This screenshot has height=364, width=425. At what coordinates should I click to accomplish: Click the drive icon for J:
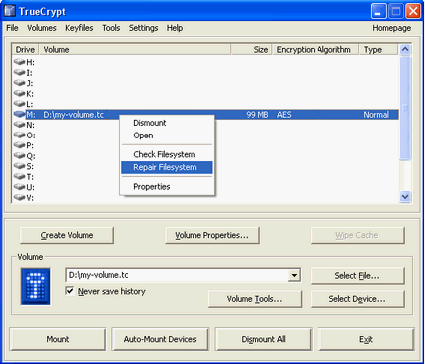[20, 83]
